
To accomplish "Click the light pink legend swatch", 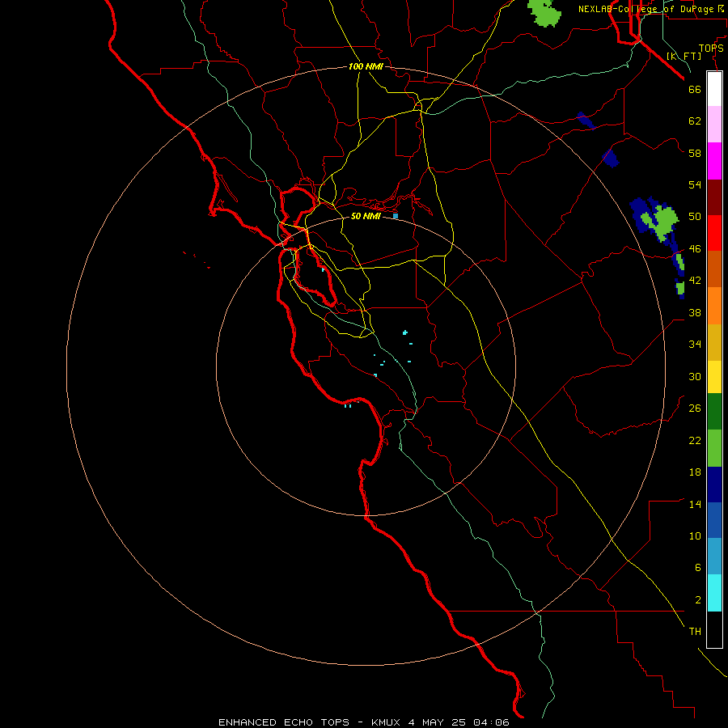I will pos(714,124).
